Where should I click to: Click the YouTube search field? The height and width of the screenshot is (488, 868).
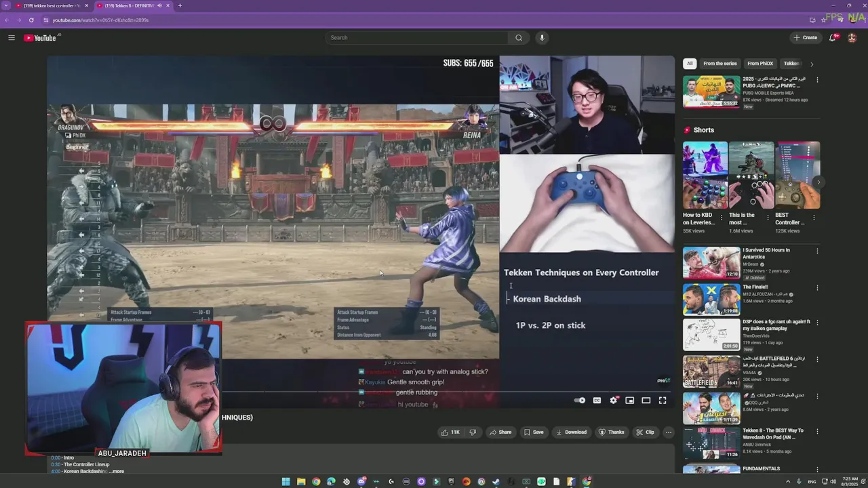(x=417, y=38)
